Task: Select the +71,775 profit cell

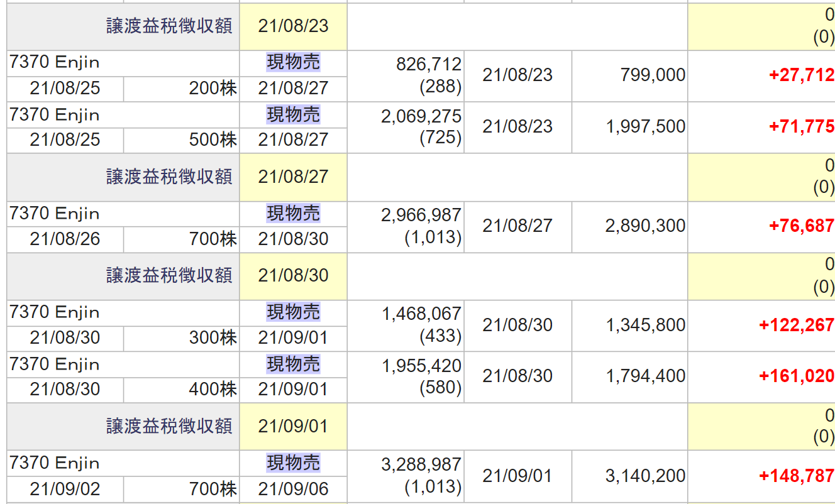Action: coord(801,127)
